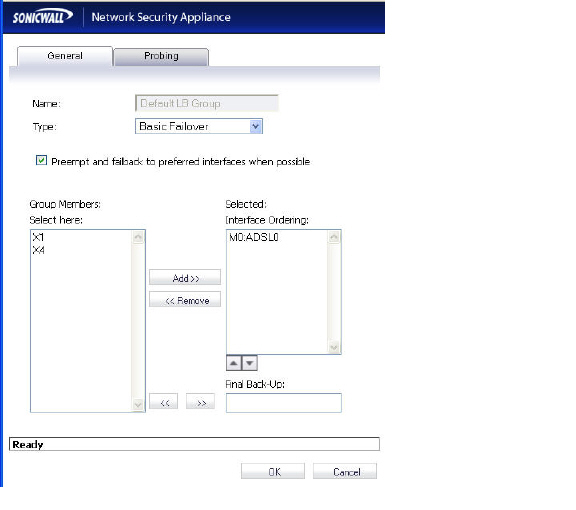Select M0:ADSL0 in Interface Ordering list
The width and height of the screenshot is (576, 510).
[254, 237]
